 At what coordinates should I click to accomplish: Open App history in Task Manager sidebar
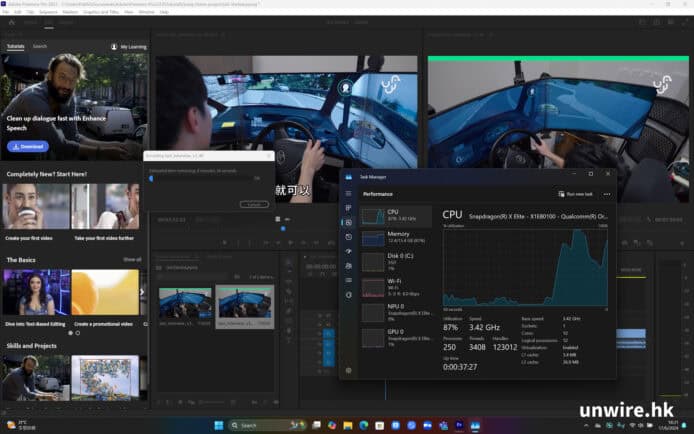point(349,236)
